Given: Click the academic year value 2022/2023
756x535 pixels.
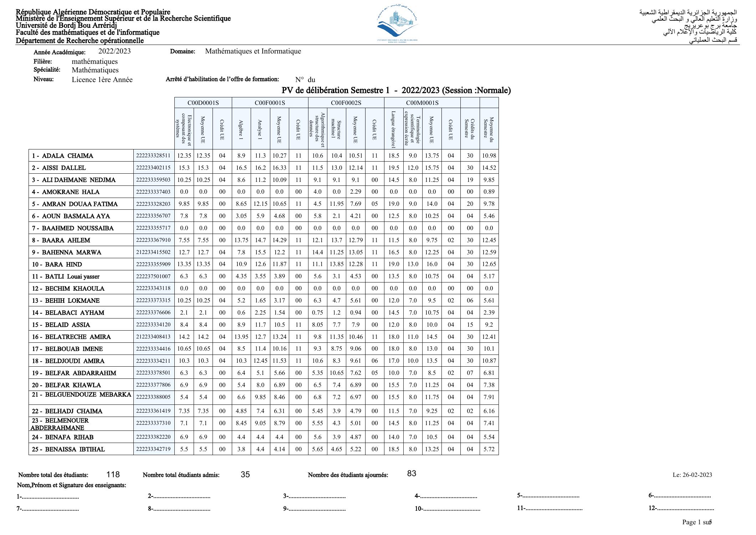Looking at the screenshot, I should (x=114, y=51).
